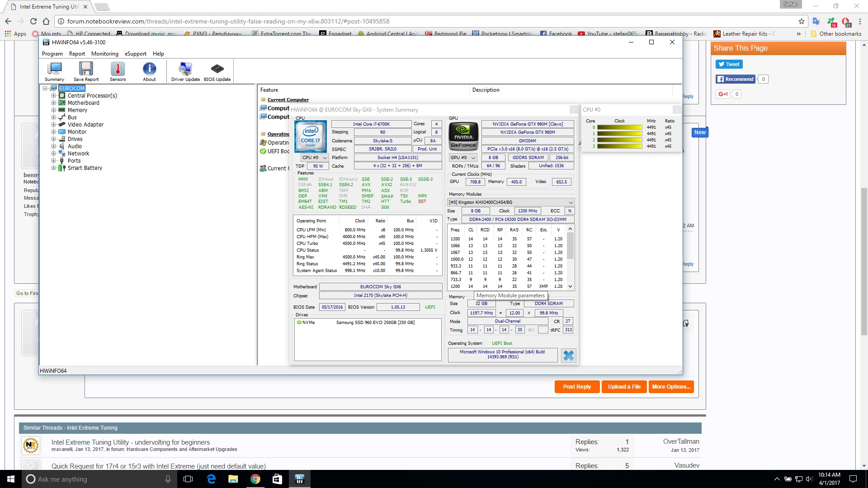Expand the Memory tree node
Screen dimensions: 868x488
click(53, 110)
